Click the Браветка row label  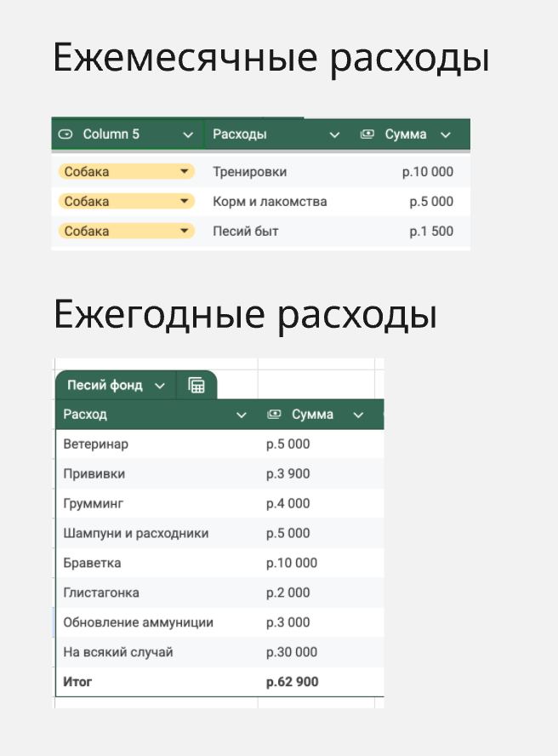coord(92,563)
